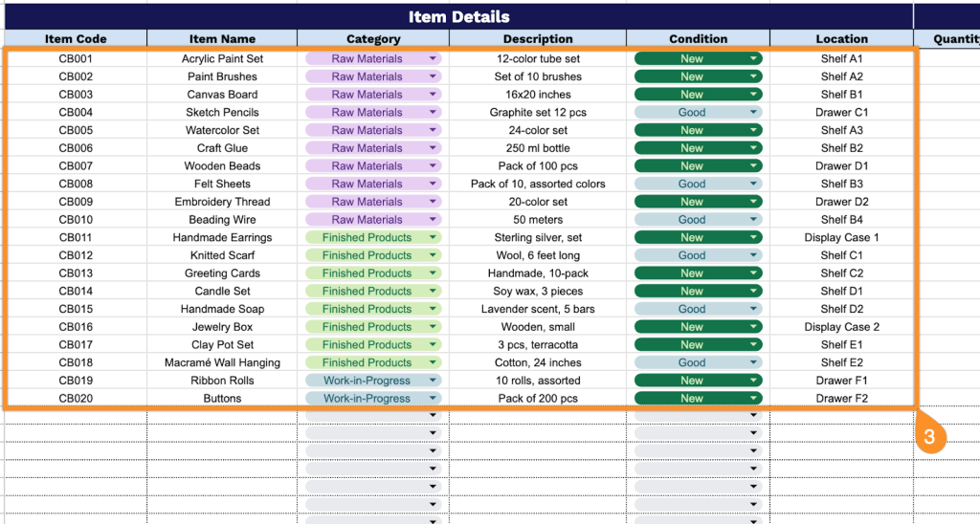This screenshot has height=524, width=980.
Task: Select the Macramé Wall Hanging name cell
Action: point(222,363)
